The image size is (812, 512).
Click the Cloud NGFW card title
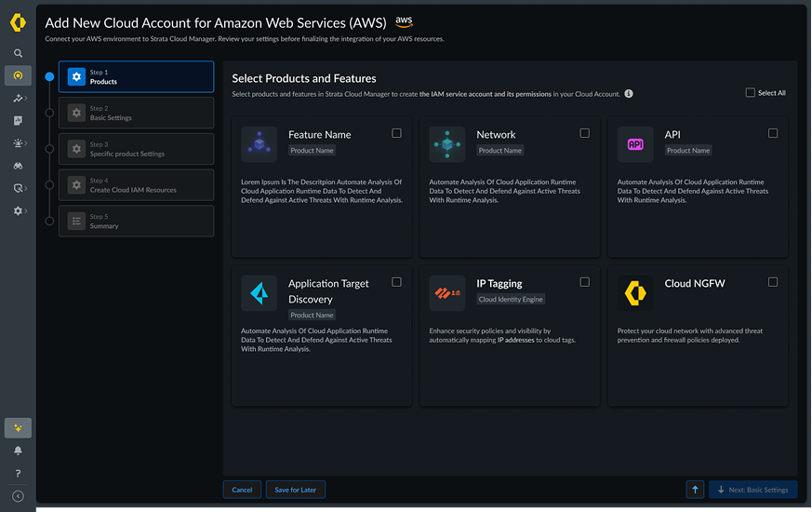pyautogui.click(x=695, y=284)
